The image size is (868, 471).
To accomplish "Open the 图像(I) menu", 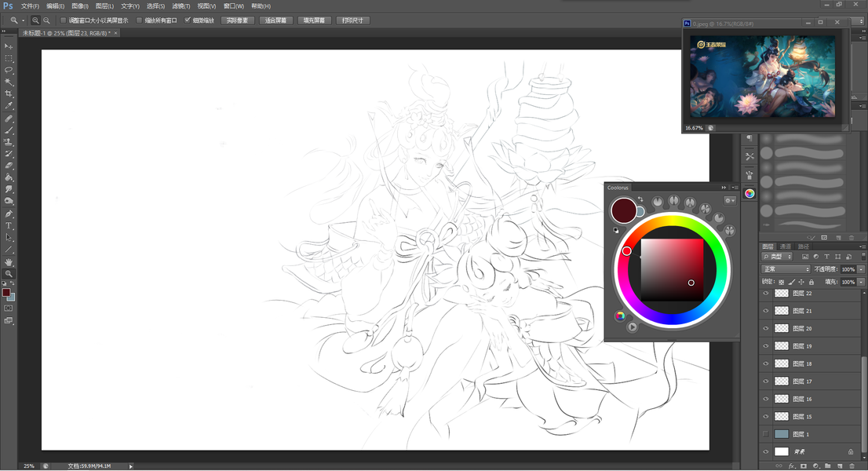I will click(x=80, y=6).
